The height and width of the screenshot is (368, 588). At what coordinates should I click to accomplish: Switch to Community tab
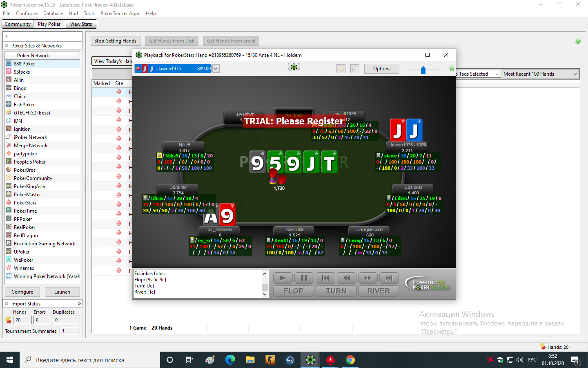click(x=18, y=24)
